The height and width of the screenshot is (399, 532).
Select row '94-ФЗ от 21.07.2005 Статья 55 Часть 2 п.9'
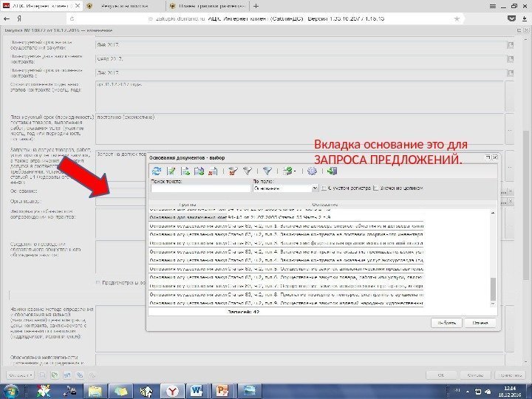(287, 217)
